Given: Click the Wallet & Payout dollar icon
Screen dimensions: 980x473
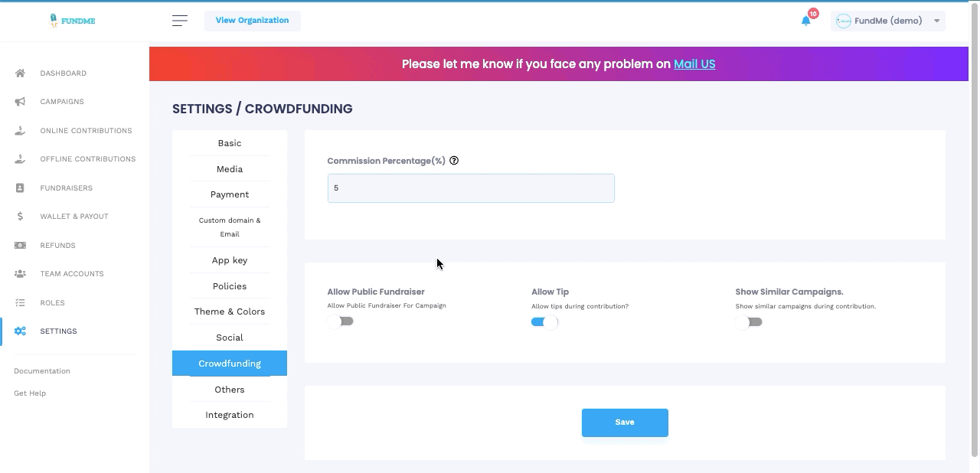Looking at the screenshot, I should [x=20, y=217].
